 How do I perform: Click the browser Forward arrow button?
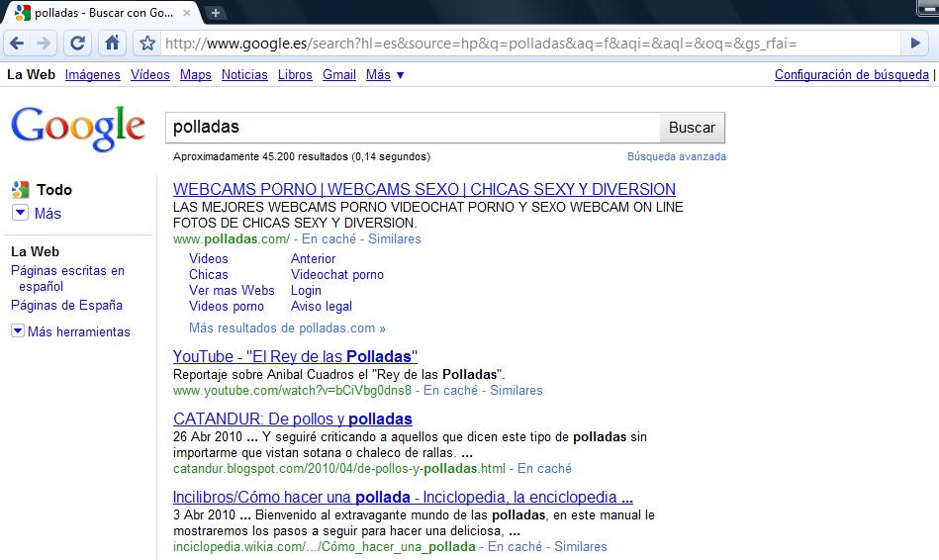tap(44, 44)
